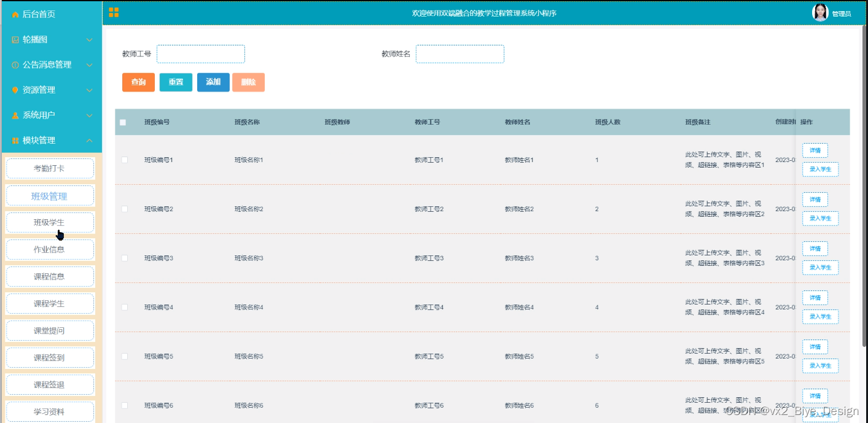Image resolution: width=868 pixels, height=423 pixels.
Task: Click cell 教师姓名4
Action: (x=520, y=307)
